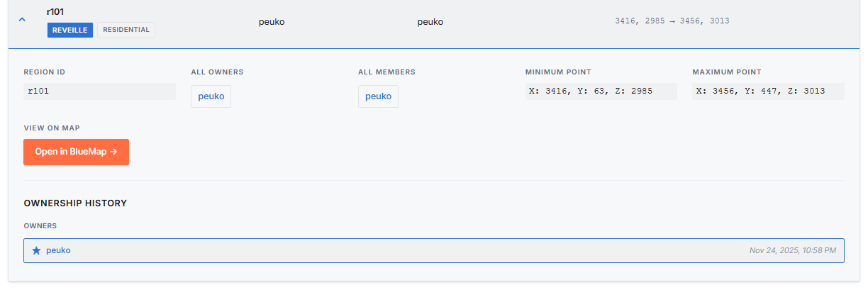Open the peuko chip under All Members
This screenshot has width=868, height=302.
378,96
